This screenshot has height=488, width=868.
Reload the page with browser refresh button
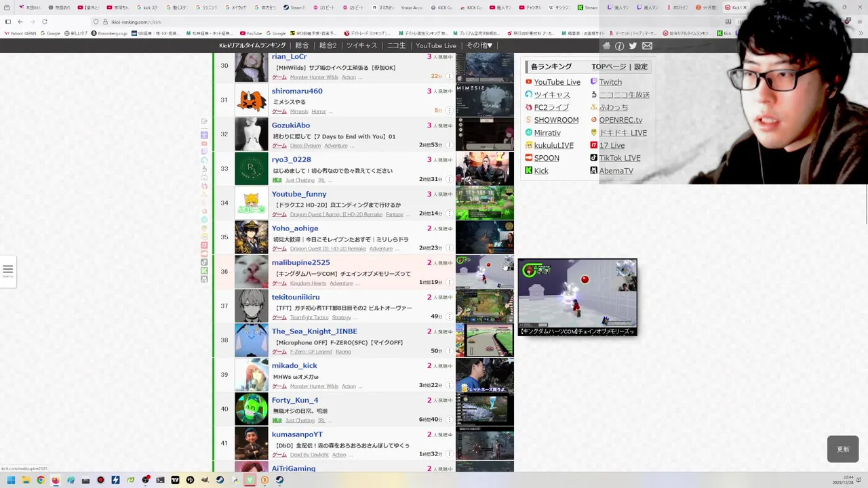(x=44, y=22)
